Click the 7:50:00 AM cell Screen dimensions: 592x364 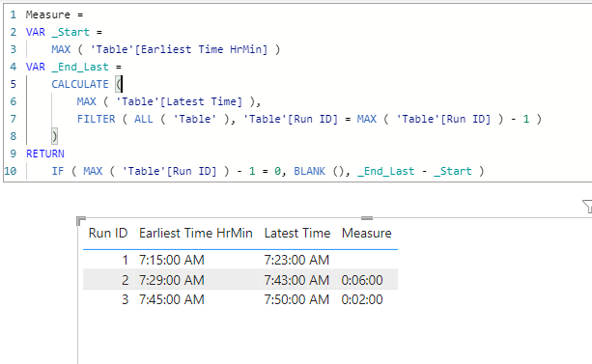tap(296, 299)
